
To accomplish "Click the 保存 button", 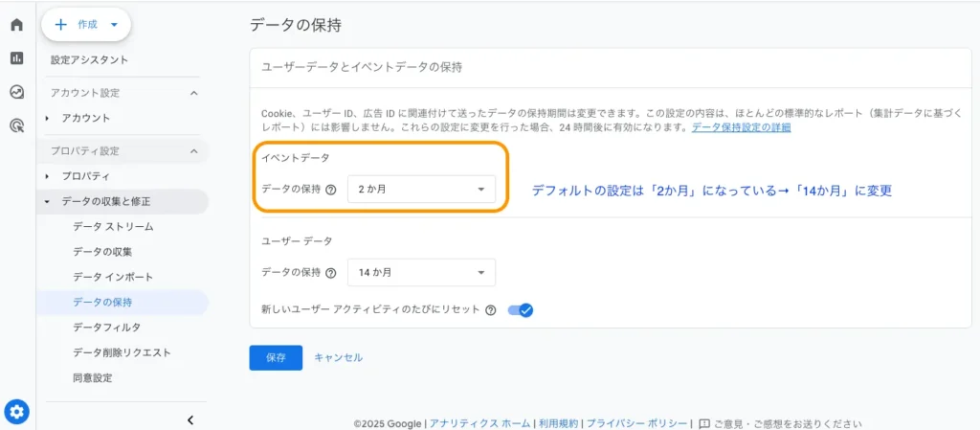I will 276,357.
